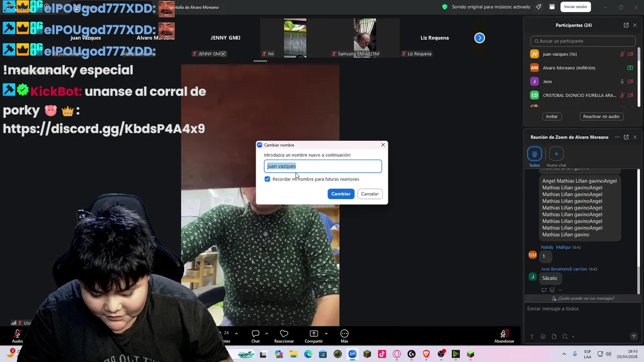The height and width of the screenshot is (362, 644).
Task: Close the Participantes panel
Action: click(634, 25)
